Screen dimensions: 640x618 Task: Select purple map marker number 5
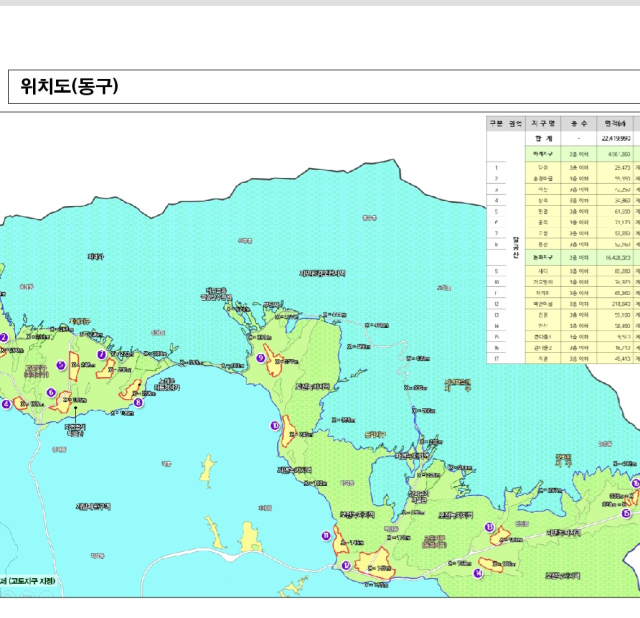pyautogui.click(x=61, y=365)
